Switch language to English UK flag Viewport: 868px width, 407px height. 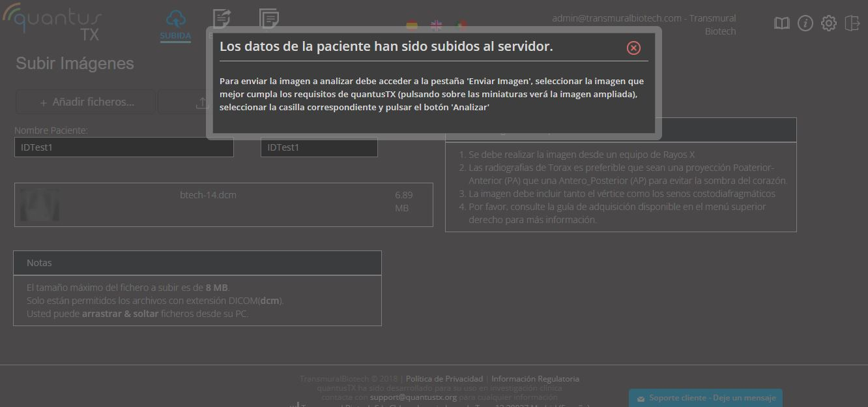[437, 25]
